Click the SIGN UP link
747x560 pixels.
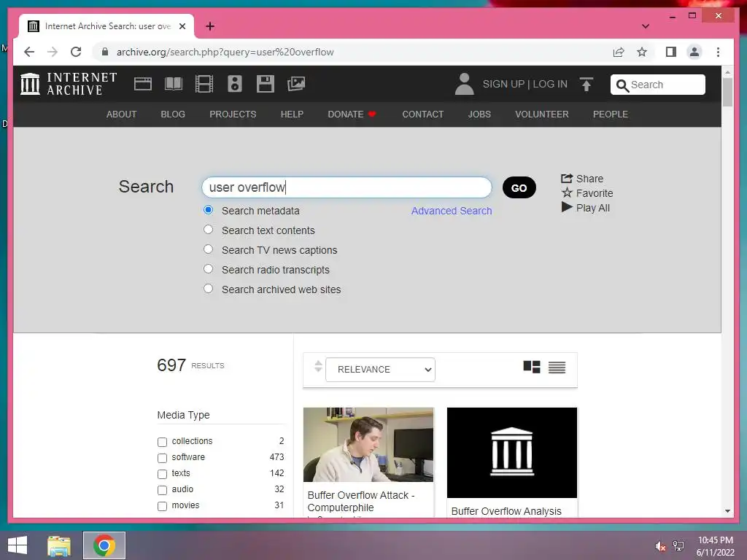click(503, 85)
